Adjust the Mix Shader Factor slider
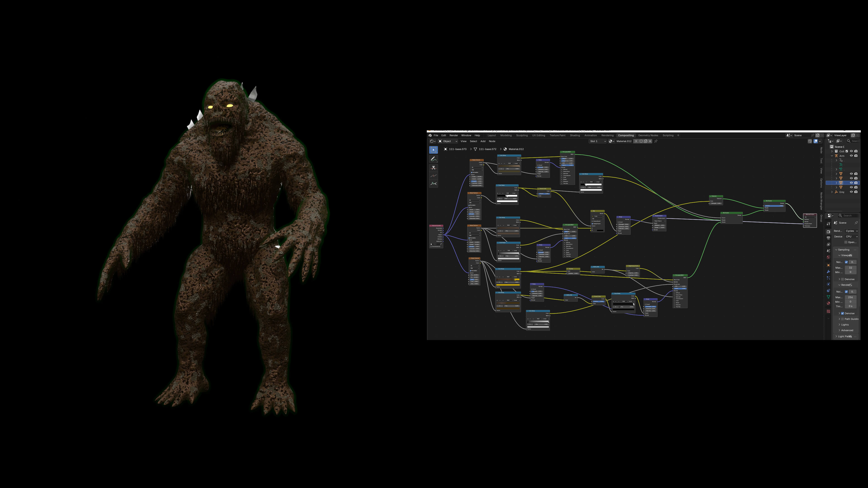 click(x=774, y=206)
